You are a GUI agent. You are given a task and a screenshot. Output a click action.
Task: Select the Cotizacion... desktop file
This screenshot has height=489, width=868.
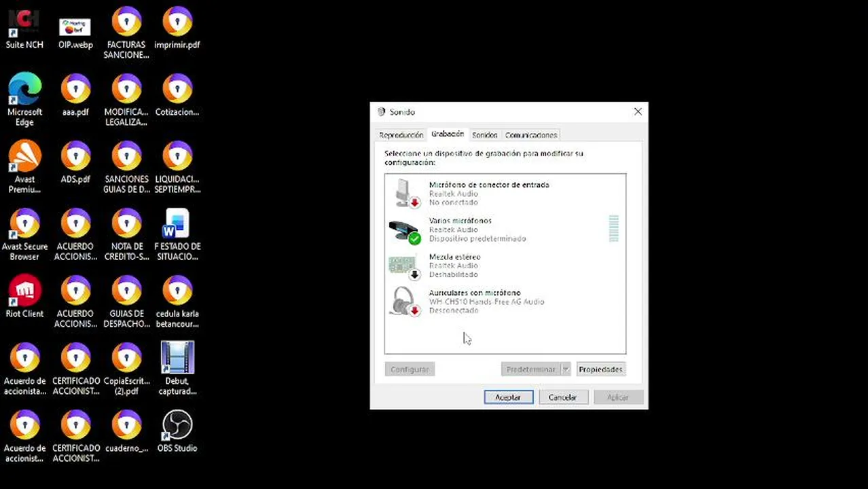(x=177, y=96)
